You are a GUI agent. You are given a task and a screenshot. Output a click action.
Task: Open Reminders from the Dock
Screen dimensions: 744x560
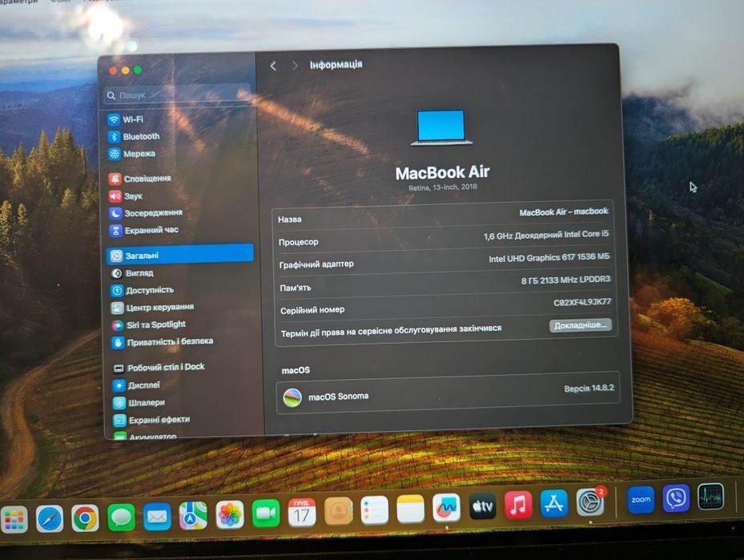point(374,510)
